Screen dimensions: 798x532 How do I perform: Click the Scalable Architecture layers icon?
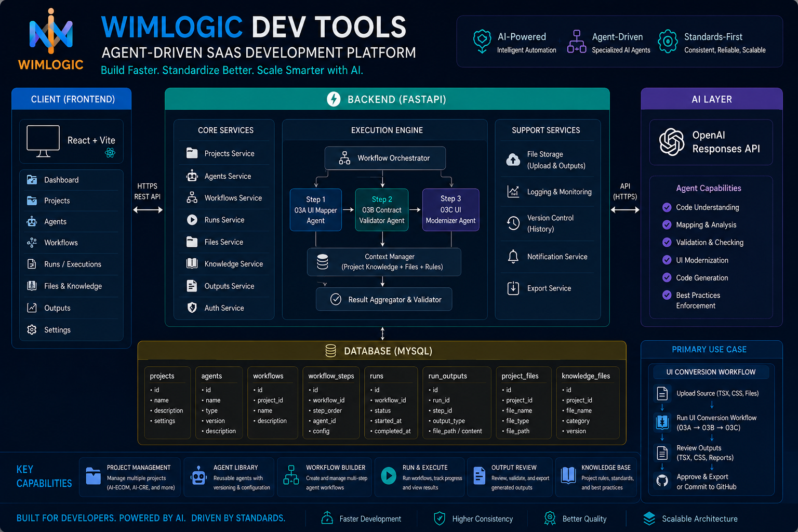click(x=649, y=518)
